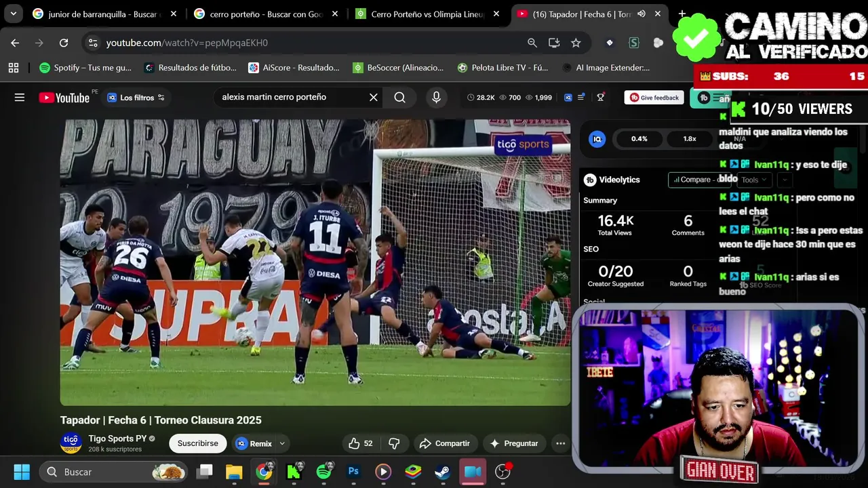
Task: Click the 16.4K Total Views stat
Action: point(615,225)
